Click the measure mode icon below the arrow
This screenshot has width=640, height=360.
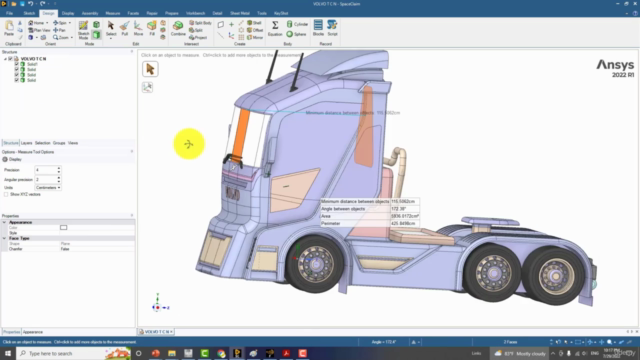coord(147,87)
